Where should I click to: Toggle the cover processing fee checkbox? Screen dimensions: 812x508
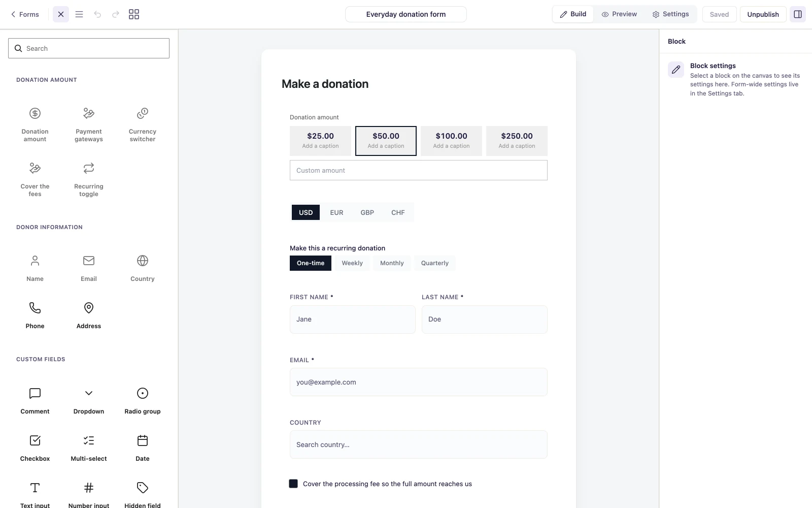click(x=293, y=484)
